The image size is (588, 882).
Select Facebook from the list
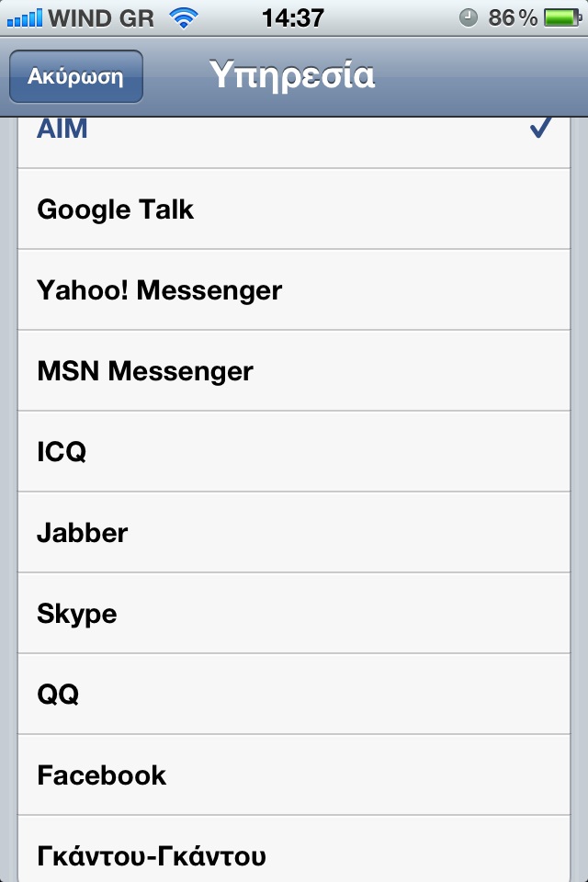point(294,775)
